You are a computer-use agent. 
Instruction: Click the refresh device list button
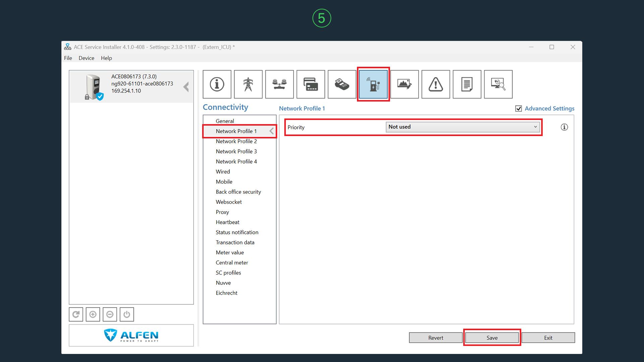tap(76, 314)
